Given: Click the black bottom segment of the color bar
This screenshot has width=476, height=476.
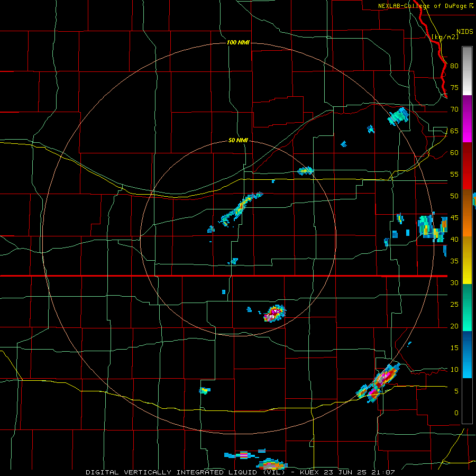Looking at the screenshot, I should (x=467, y=401).
